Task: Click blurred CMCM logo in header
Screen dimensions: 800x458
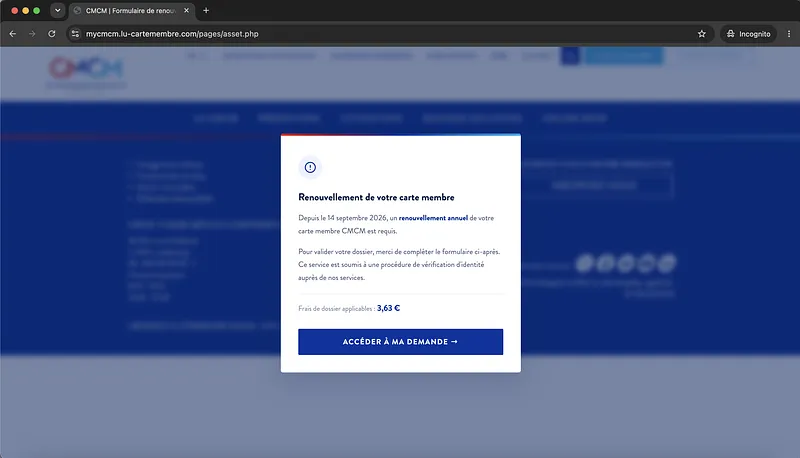Action: [x=86, y=72]
